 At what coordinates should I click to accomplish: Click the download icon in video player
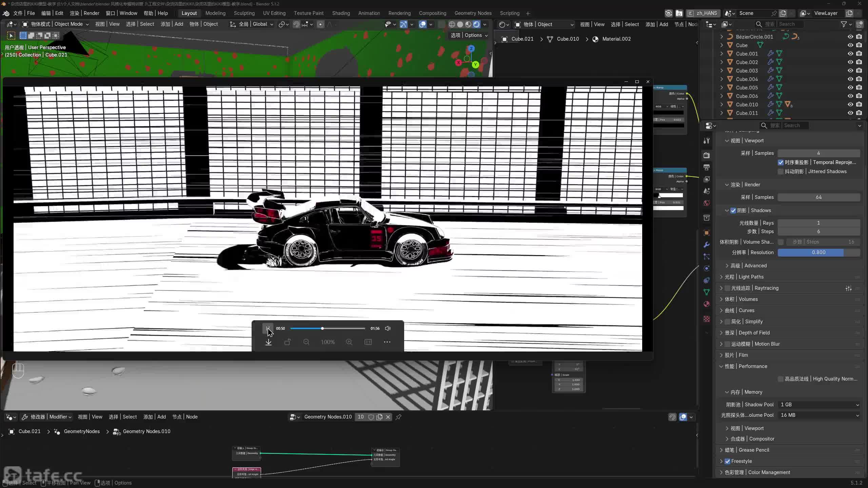[268, 342]
